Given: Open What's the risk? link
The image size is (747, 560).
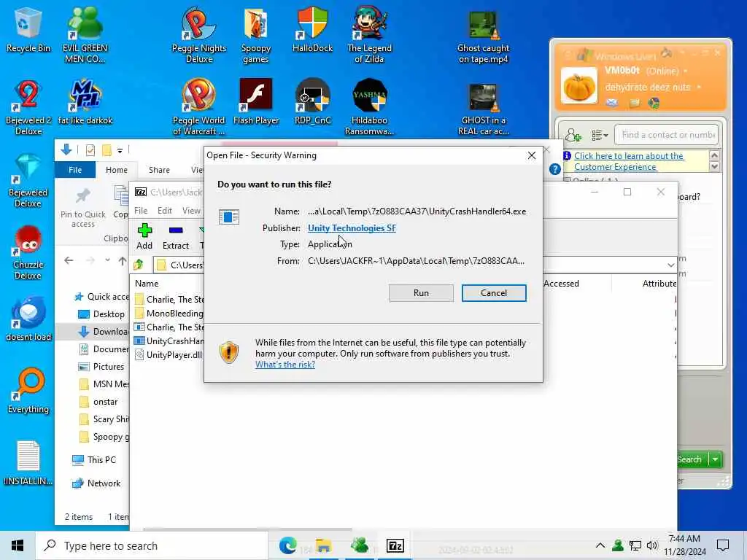Looking at the screenshot, I should click(285, 365).
